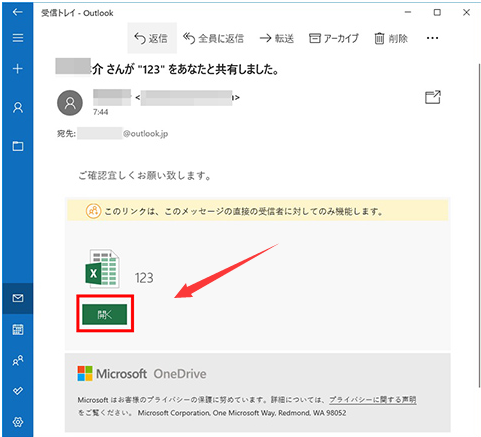Click the green 開く button

point(105,314)
